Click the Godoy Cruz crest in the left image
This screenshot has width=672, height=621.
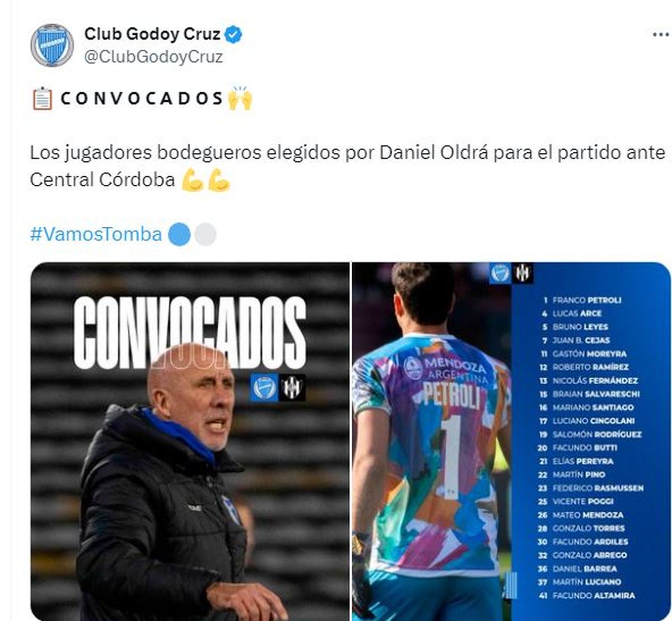point(264,387)
